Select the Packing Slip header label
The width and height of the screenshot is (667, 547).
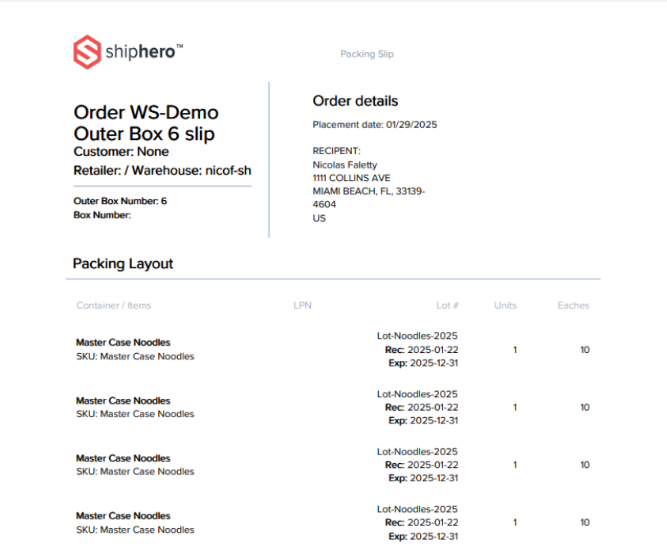click(367, 54)
